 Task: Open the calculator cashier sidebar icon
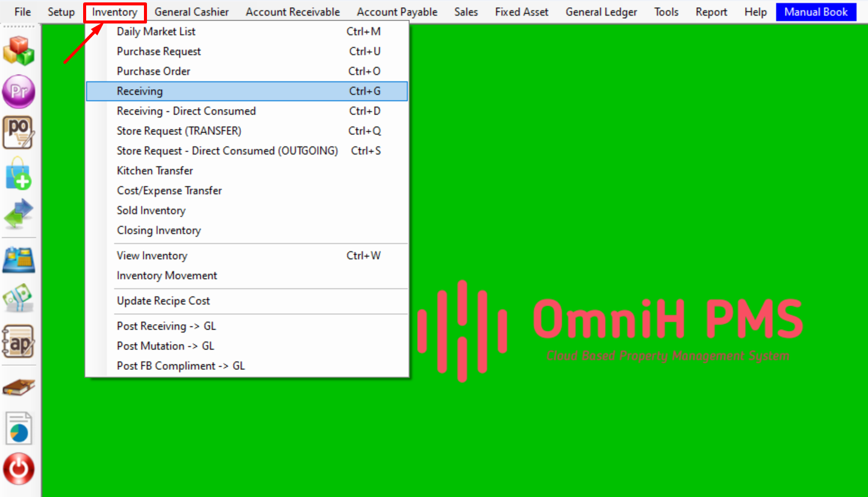(19, 260)
